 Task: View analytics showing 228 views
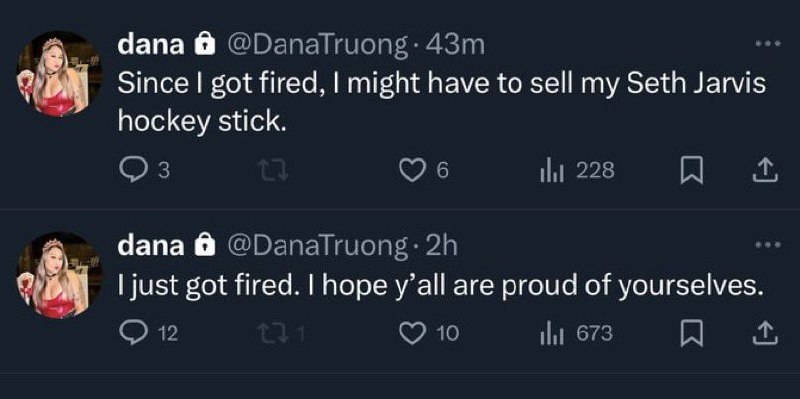click(577, 170)
